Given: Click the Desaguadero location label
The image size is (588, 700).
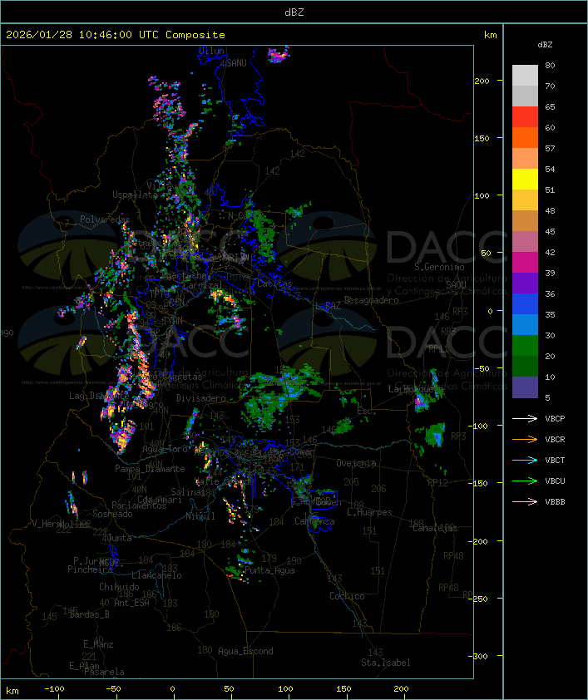Looking at the screenshot, I should coord(371,300).
